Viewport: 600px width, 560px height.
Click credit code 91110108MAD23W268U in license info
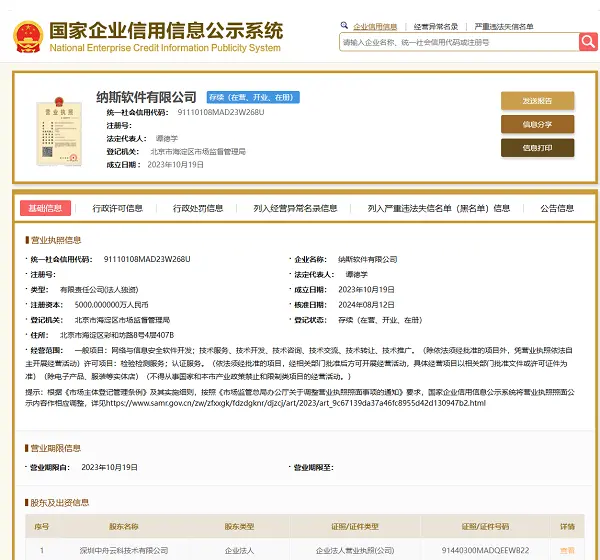click(147, 259)
